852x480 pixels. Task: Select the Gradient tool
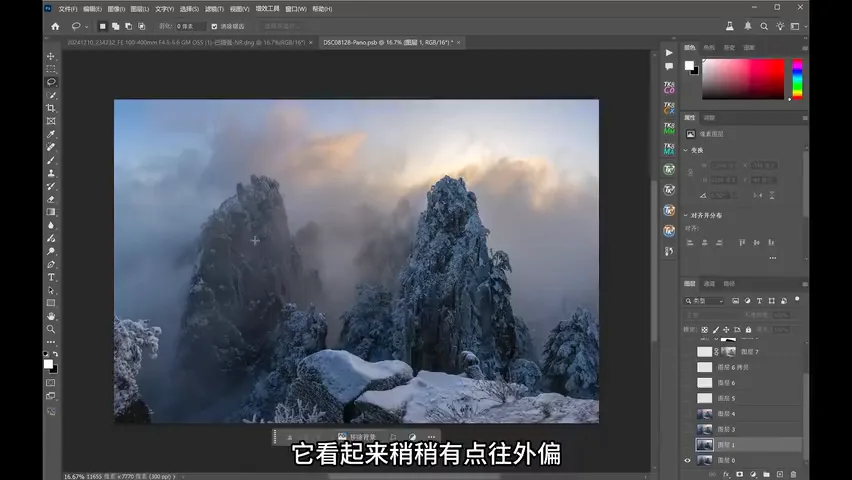pyautogui.click(x=51, y=212)
